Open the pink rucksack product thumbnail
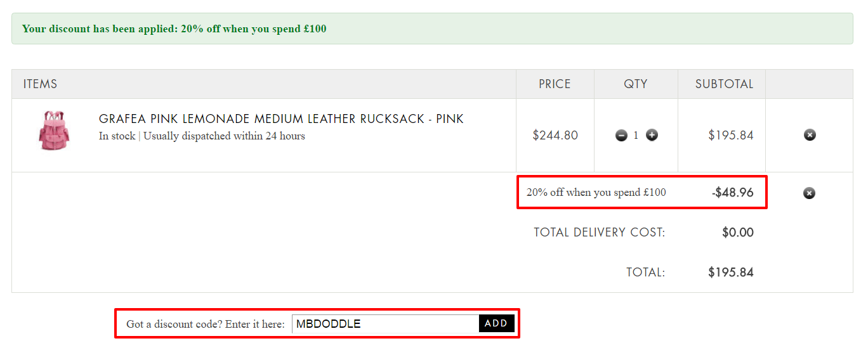The image size is (868, 355). 55,131
